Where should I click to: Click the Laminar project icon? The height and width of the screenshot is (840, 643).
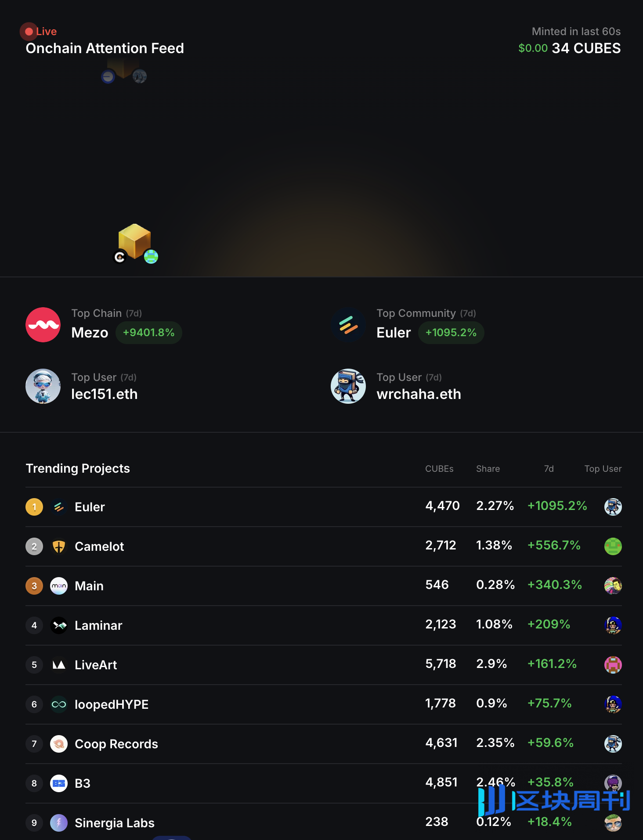(x=59, y=625)
